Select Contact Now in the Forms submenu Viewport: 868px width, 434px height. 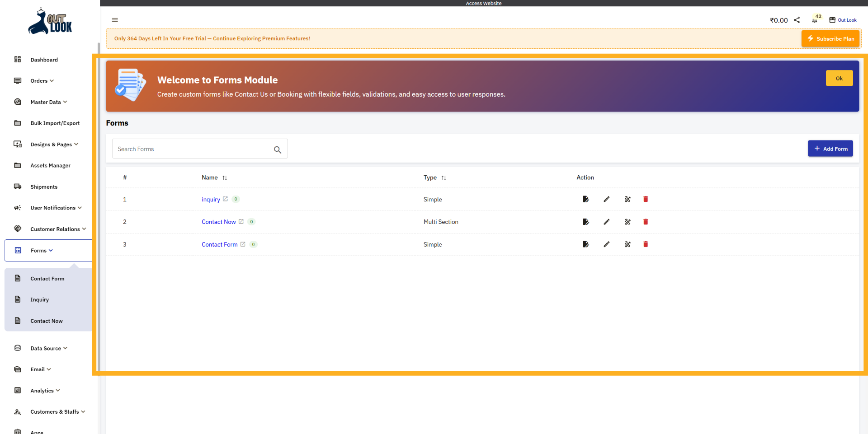tap(46, 321)
